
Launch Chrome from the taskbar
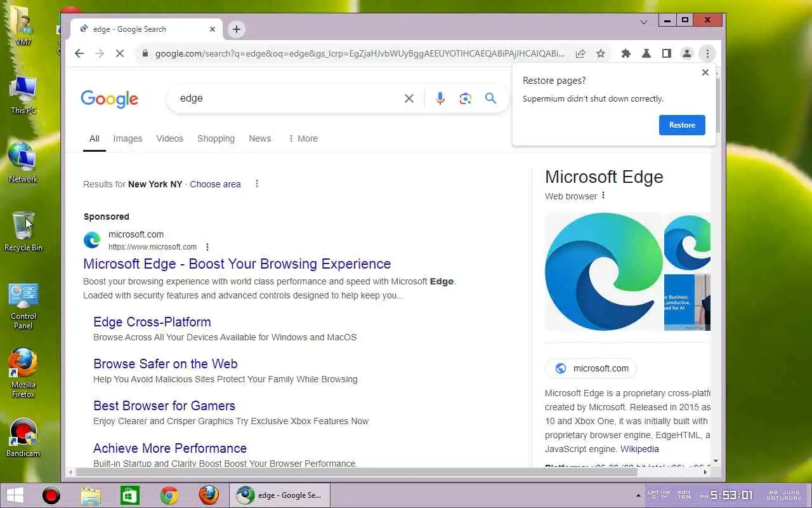(169, 495)
